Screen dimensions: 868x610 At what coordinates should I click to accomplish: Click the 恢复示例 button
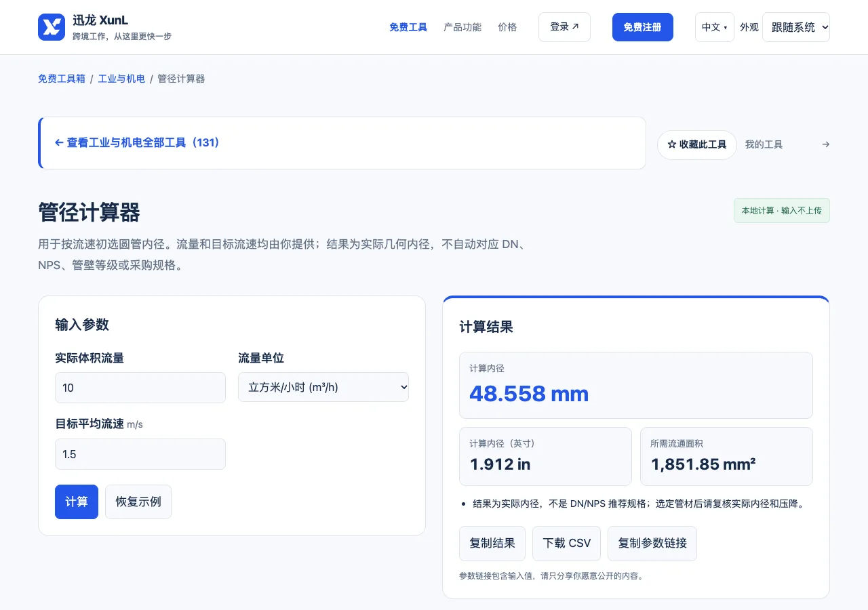click(138, 502)
